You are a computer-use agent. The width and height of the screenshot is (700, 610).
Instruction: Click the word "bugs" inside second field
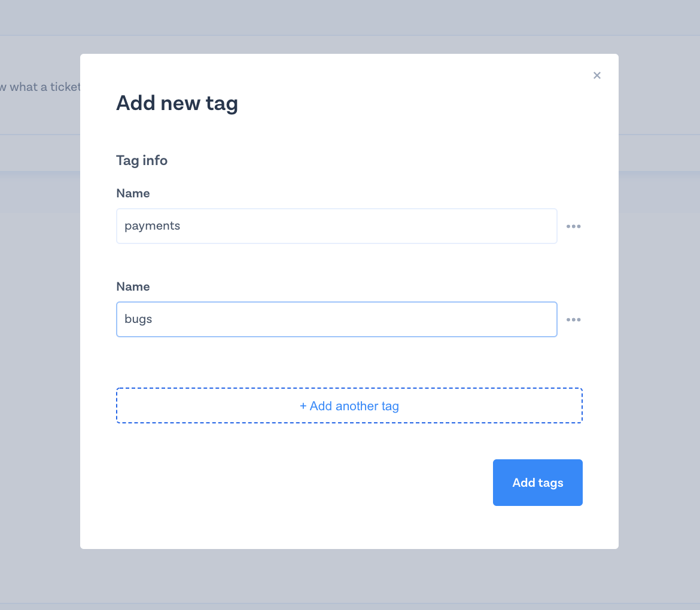coord(138,319)
